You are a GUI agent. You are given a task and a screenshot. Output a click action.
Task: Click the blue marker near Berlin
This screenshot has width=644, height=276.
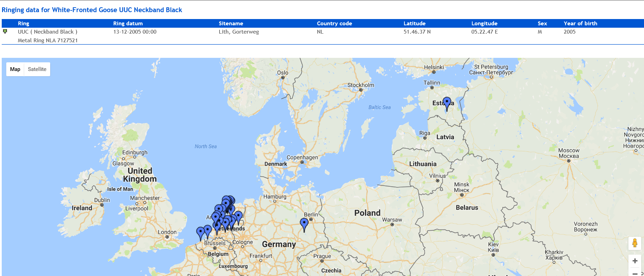(x=304, y=224)
